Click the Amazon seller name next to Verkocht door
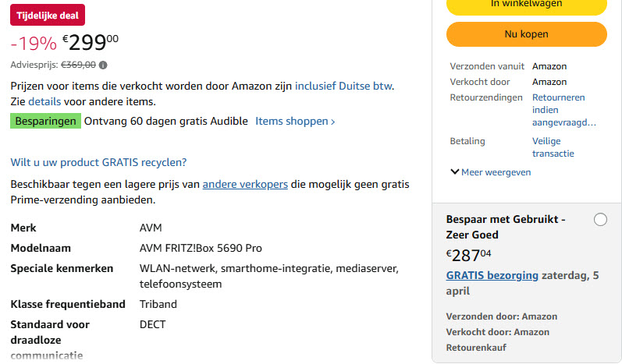Viewport: 622px width, 364px height. click(x=549, y=82)
